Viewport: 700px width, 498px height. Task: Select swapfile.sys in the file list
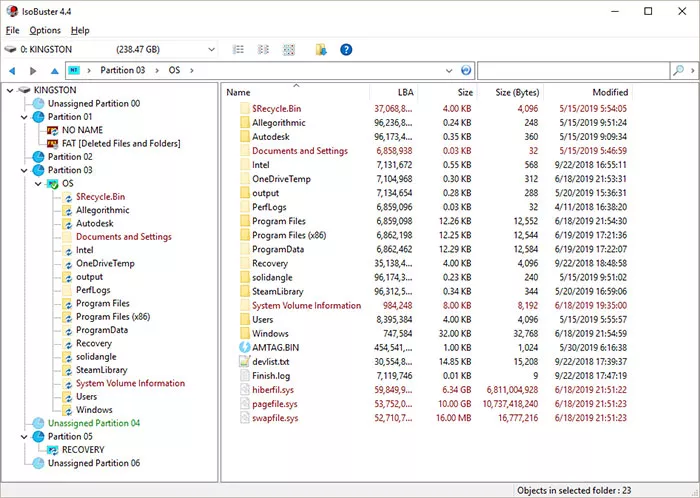275,418
